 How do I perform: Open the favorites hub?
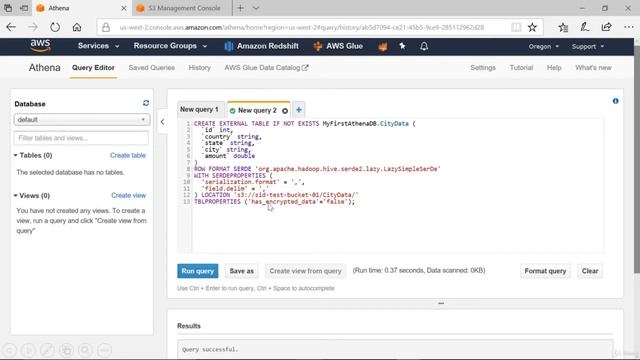[x=563, y=27]
